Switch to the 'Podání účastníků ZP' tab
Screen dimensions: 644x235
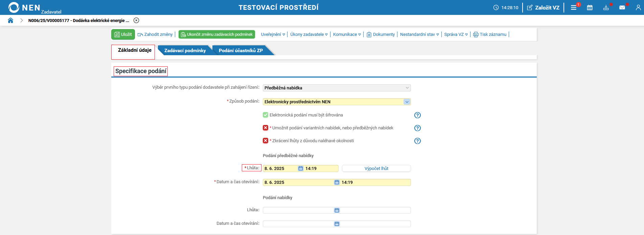coord(240,50)
